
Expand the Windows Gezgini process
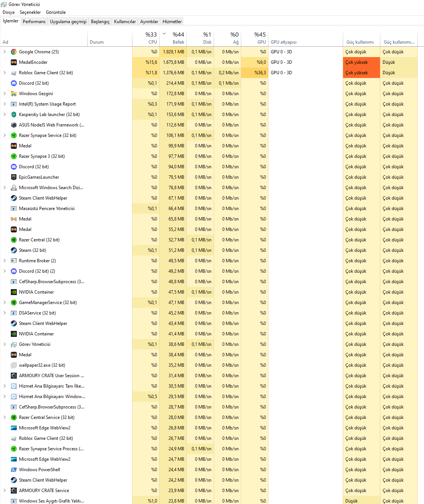4,94
